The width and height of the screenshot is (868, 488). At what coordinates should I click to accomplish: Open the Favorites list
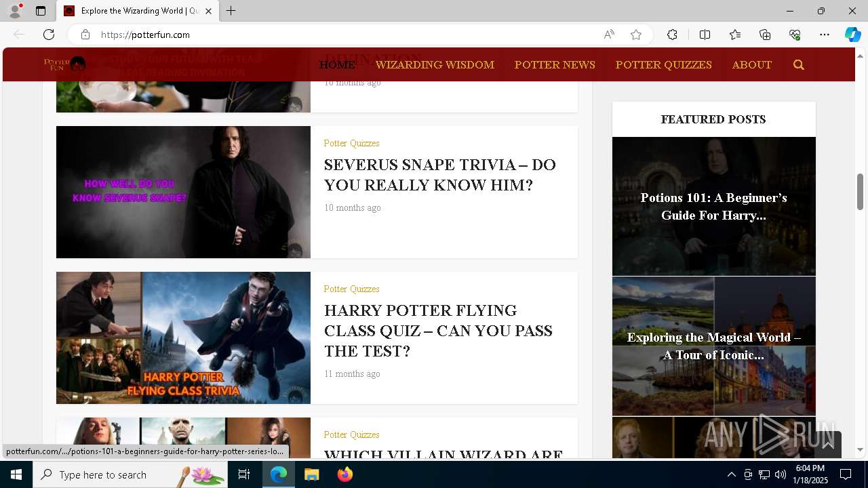pos(735,35)
